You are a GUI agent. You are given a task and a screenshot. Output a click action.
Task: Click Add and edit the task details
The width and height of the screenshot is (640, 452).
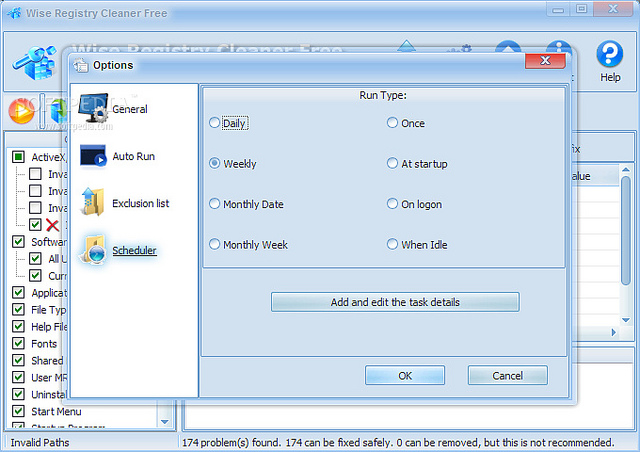(395, 302)
